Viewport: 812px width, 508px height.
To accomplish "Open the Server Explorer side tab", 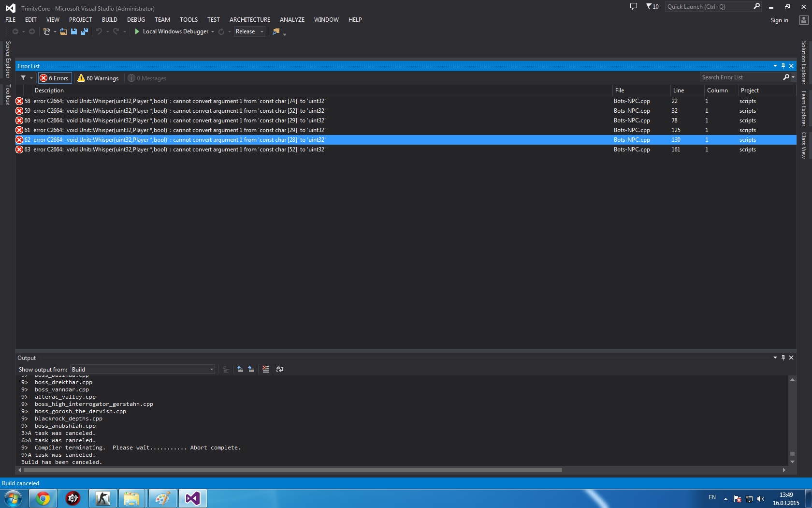I will [x=8, y=60].
